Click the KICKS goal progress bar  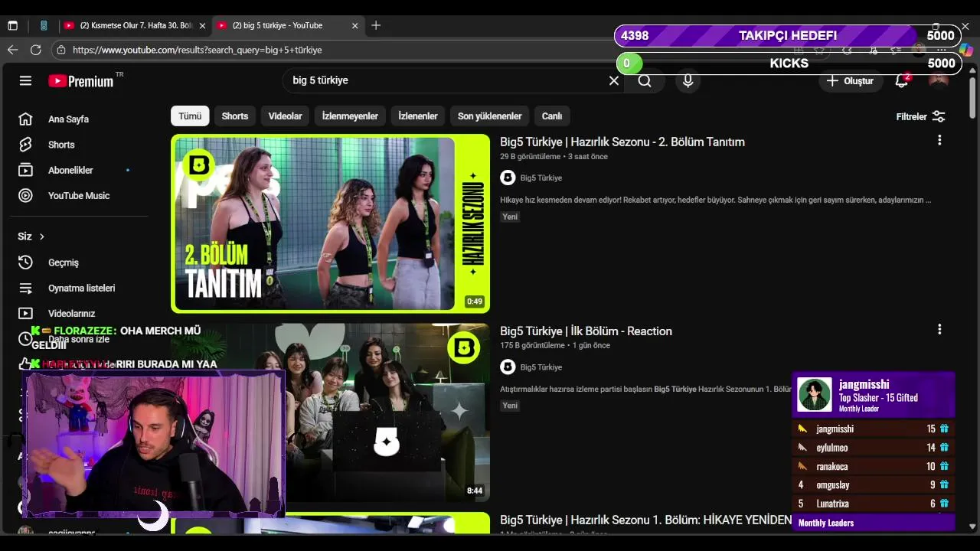[x=788, y=64]
